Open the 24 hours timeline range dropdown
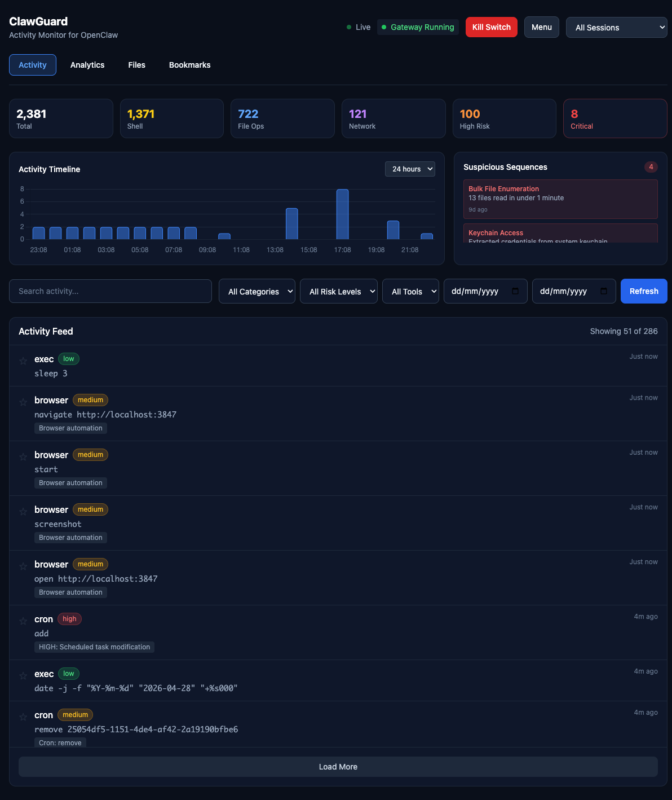This screenshot has width=672, height=800. (x=410, y=169)
